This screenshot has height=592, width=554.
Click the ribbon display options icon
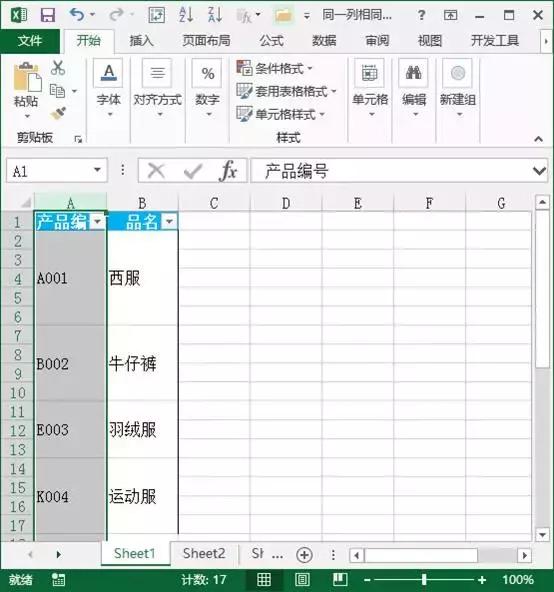(450, 15)
